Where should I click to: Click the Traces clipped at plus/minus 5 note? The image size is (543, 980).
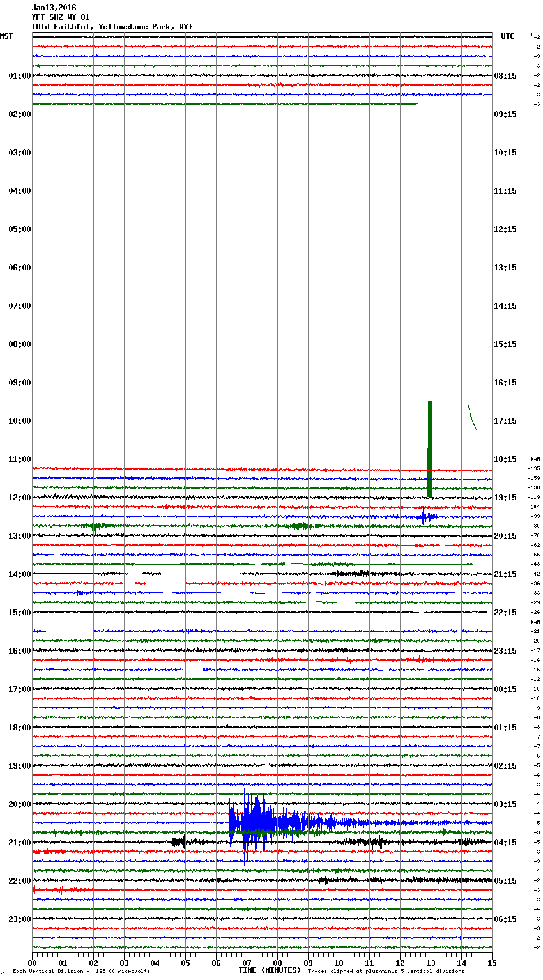(386, 972)
